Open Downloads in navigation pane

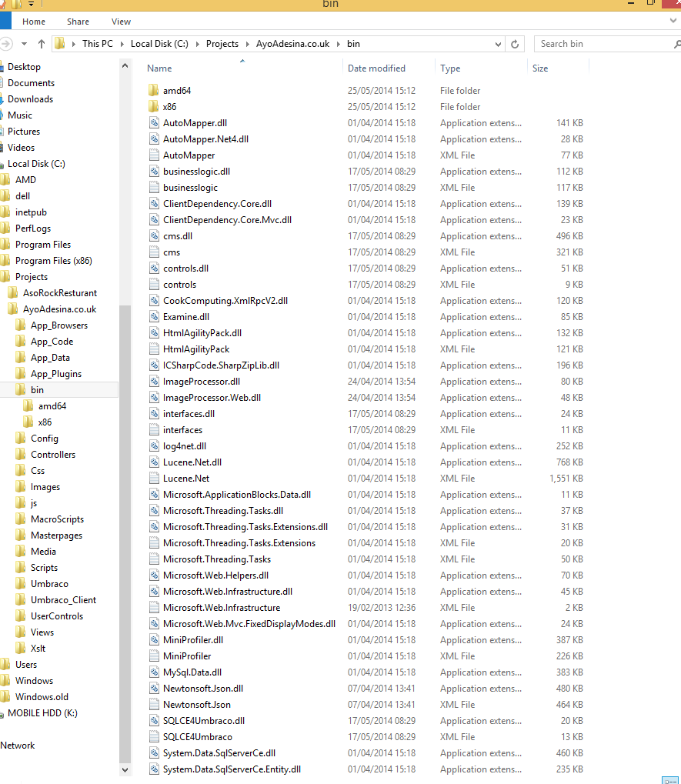[x=31, y=99]
